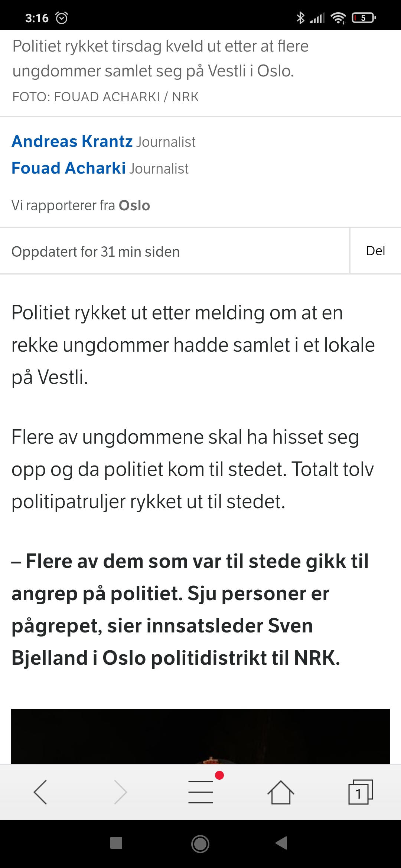Viewport: 401px width, 868px height.
Task: Open the tabs switcher showing 1
Action: click(360, 792)
